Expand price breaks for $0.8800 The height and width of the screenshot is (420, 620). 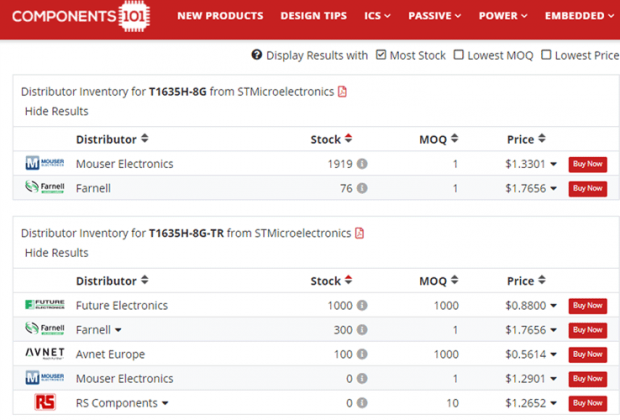pyautogui.click(x=554, y=306)
